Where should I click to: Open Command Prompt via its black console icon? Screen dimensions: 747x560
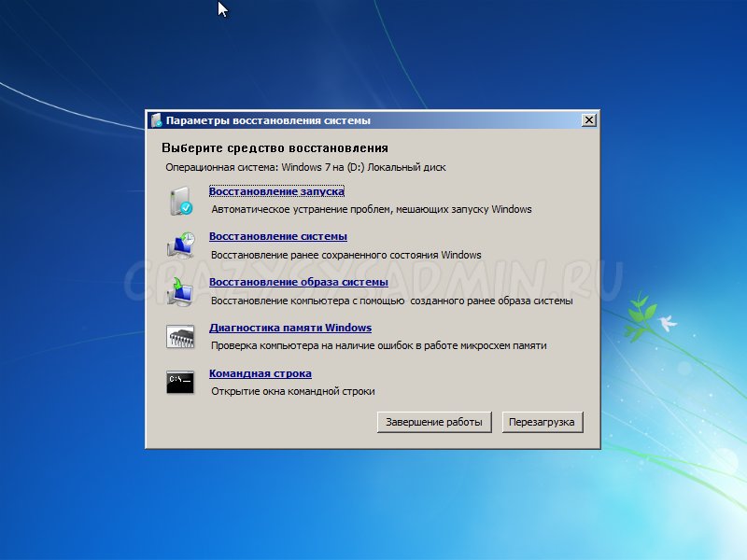tap(180, 381)
